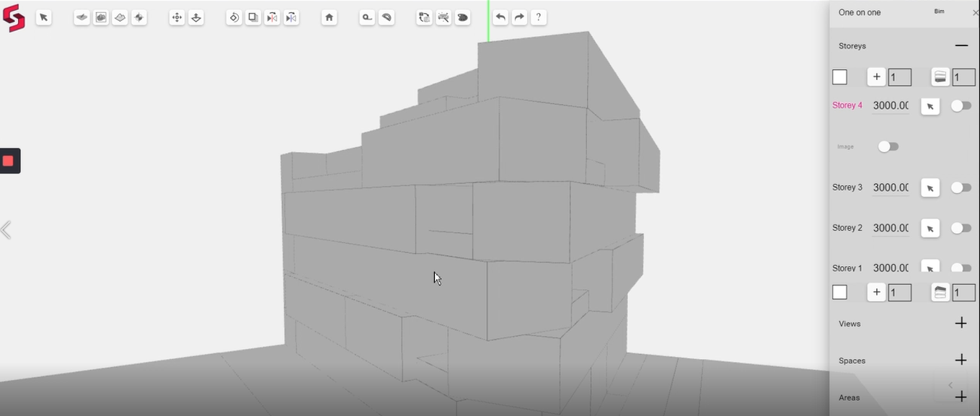Image resolution: width=980 pixels, height=416 pixels.
Task: Select the Storey 2 label
Action: click(x=847, y=228)
